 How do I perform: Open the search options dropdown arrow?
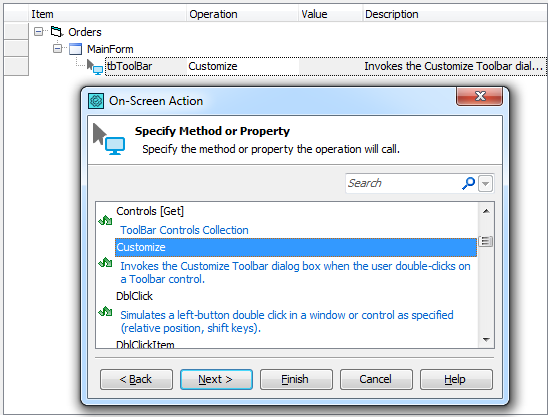pyautogui.click(x=485, y=183)
